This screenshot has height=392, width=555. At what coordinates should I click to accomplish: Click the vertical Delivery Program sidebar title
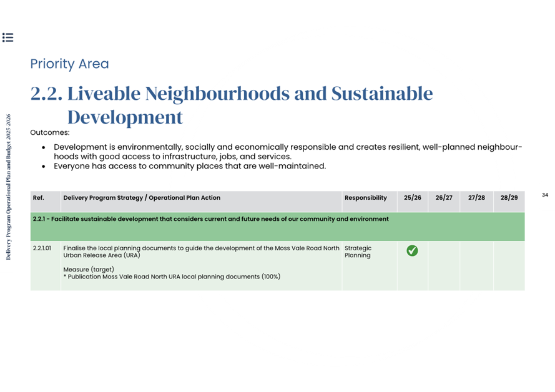pyautogui.click(x=9, y=187)
